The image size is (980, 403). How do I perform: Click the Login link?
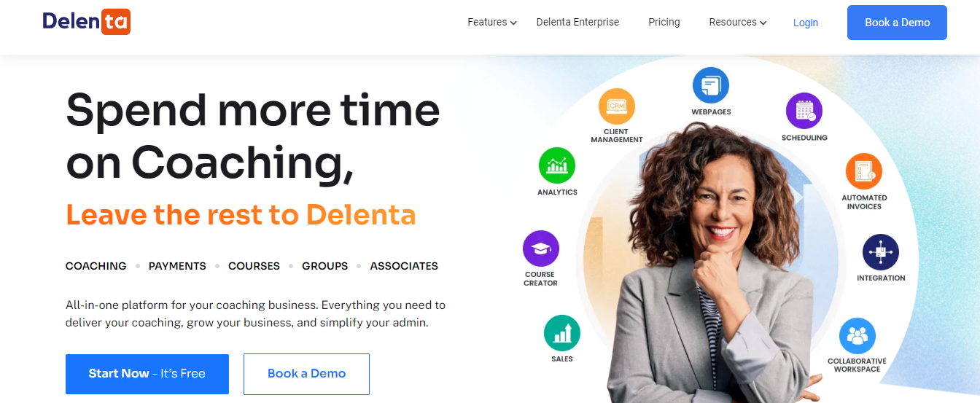[806, 23]
